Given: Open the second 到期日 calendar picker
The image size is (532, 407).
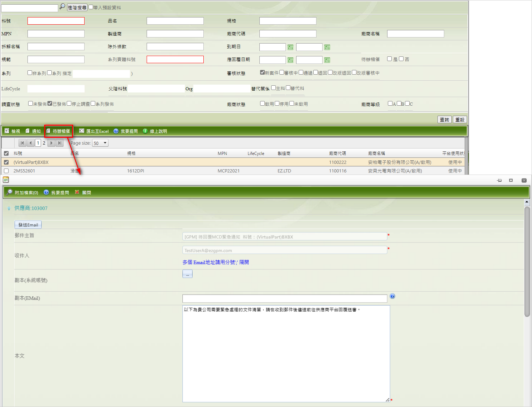Looking at the screenshot, I should point(327,47).
